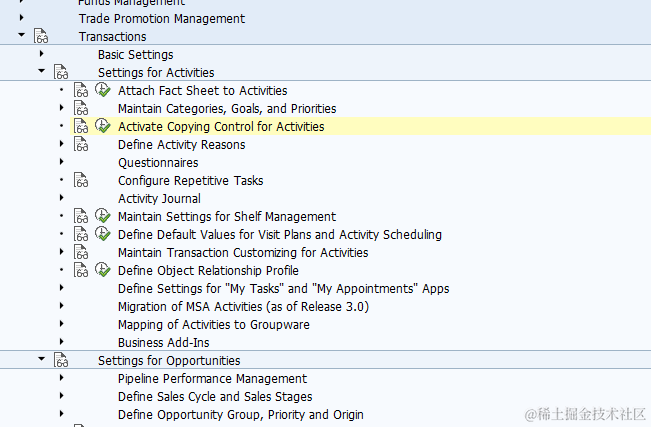Open documentation icon for Attach Fact Sheet to Activities
The image size is (651, 427).
click(x=81, y=91)
